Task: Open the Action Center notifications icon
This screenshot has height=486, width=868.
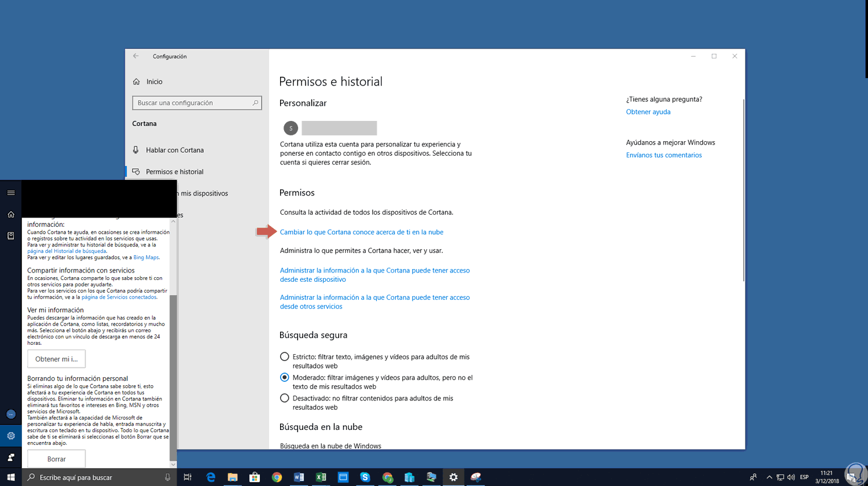Action: 852,477
